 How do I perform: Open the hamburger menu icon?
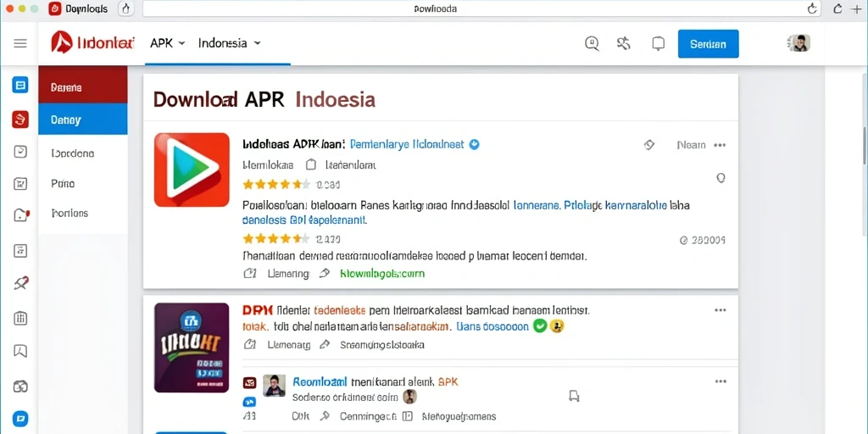pyautogui.click(x=20, y=43)
